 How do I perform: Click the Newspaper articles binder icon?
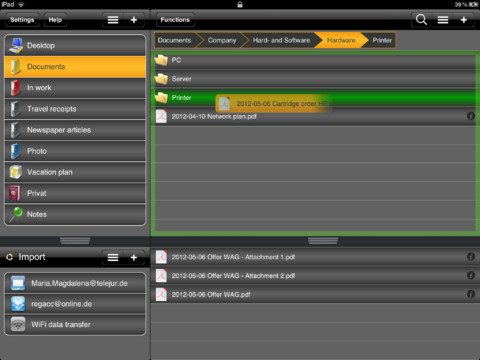(15, 130)
